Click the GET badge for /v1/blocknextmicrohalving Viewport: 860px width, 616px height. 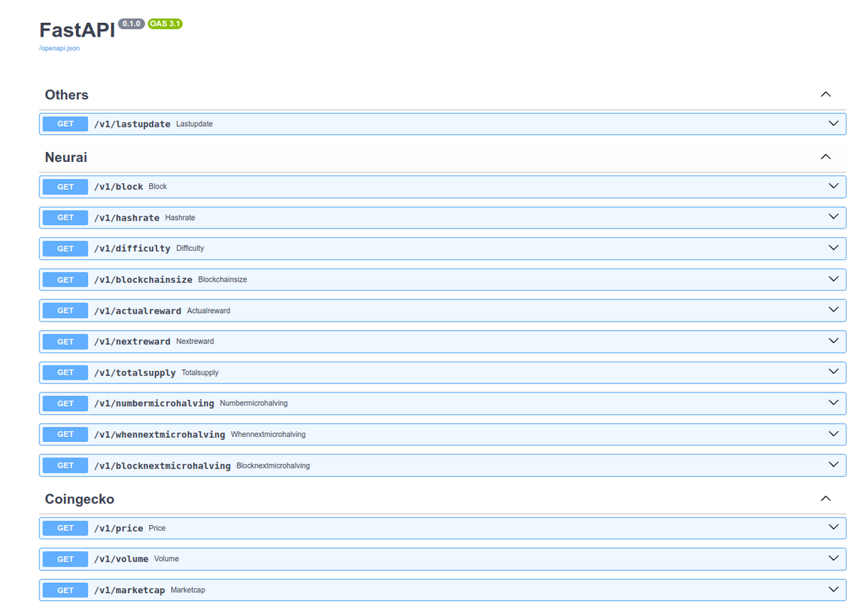(x=65, y=466)
